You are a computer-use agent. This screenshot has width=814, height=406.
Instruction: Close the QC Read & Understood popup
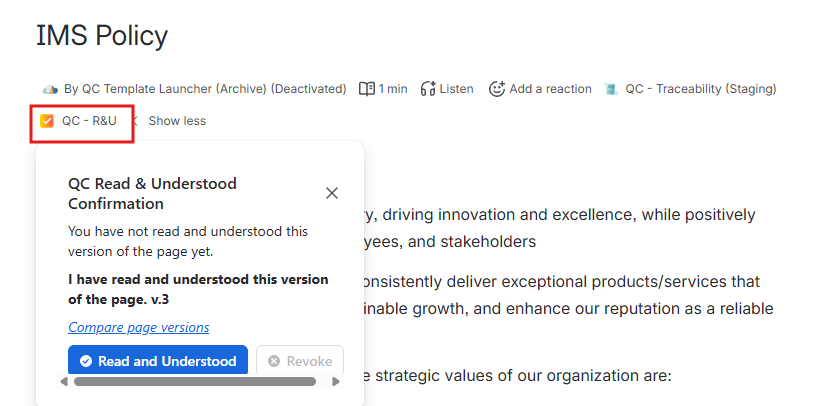click(x=332, y=193)
